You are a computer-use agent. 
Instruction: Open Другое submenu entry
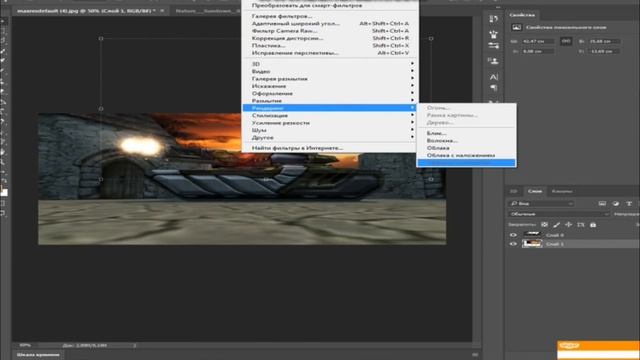330,138
